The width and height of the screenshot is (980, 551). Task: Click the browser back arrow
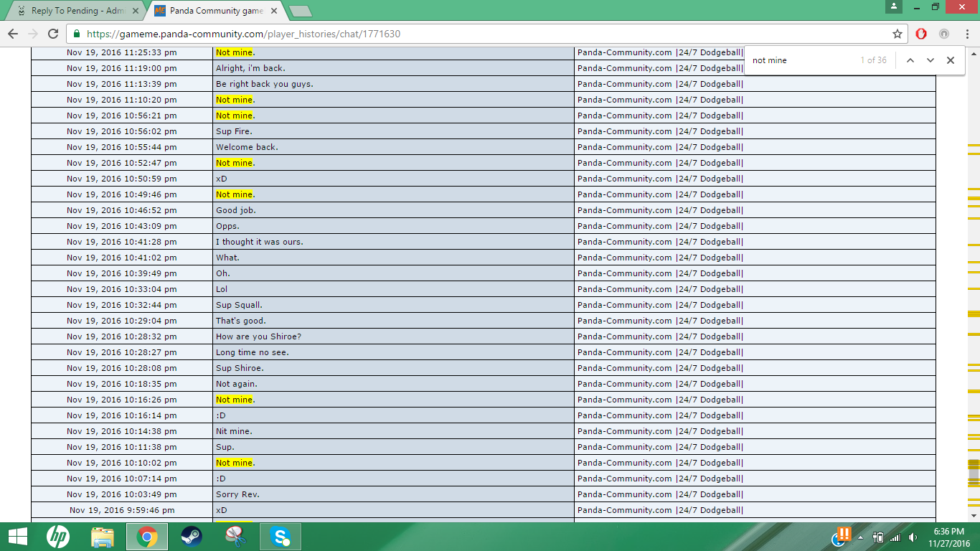(x=13, y=34)
